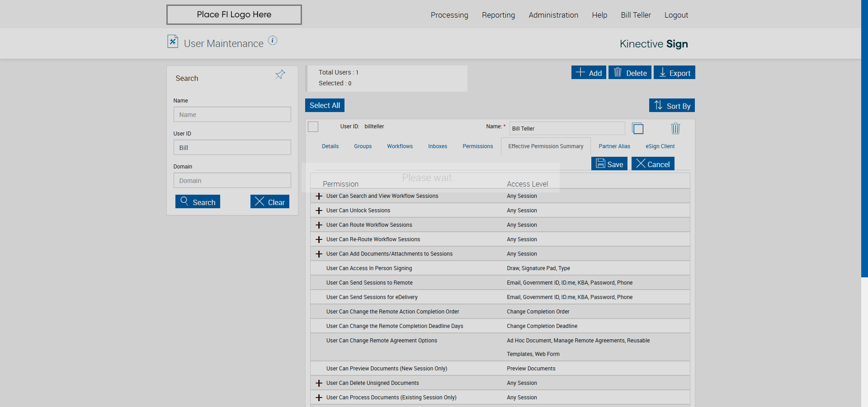
Task: Expand User Can Search and View Workflow Sessions
Action: [319, 196]
